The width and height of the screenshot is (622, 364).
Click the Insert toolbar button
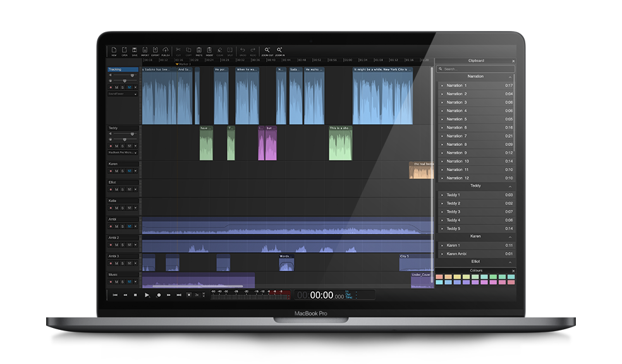pos(209,51)
